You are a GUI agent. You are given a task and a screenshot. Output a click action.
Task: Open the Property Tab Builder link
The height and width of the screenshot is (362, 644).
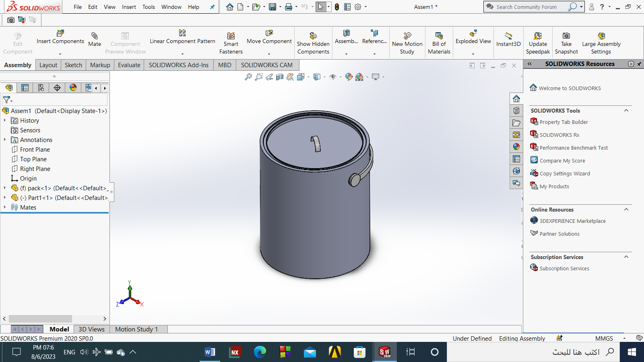[563, 122]
